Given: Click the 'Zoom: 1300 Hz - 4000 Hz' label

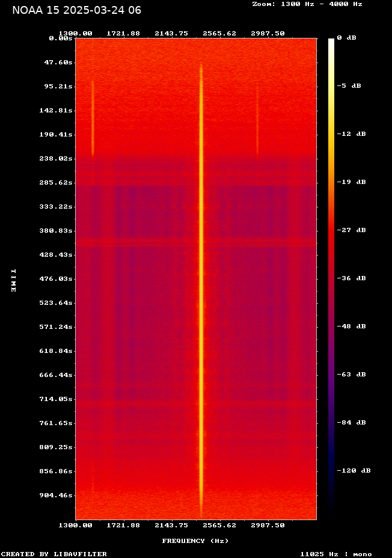Looking at the screenshot, I should (x=307, y=4).
